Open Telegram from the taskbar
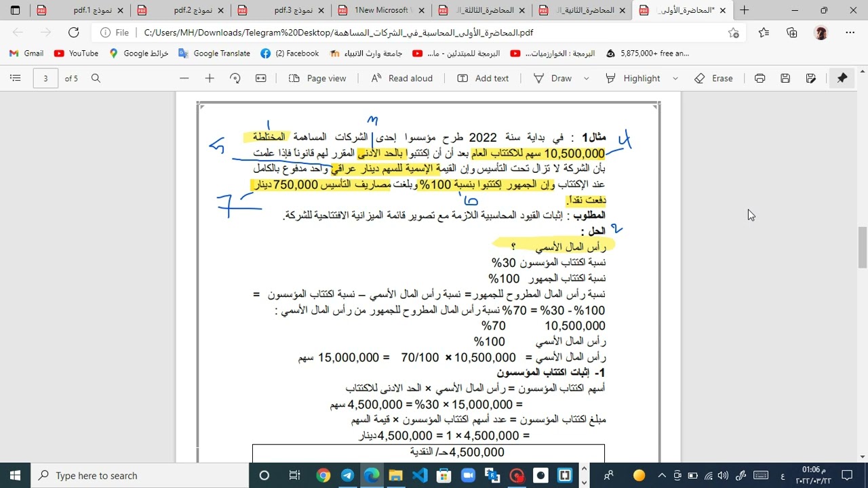868x488 pixels. 347,475
